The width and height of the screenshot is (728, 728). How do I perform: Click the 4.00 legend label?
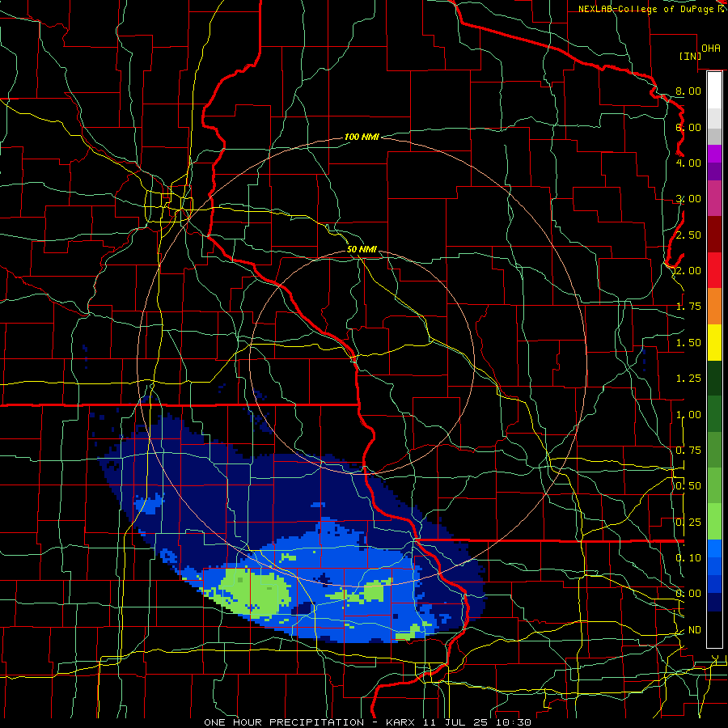[688, 163]
